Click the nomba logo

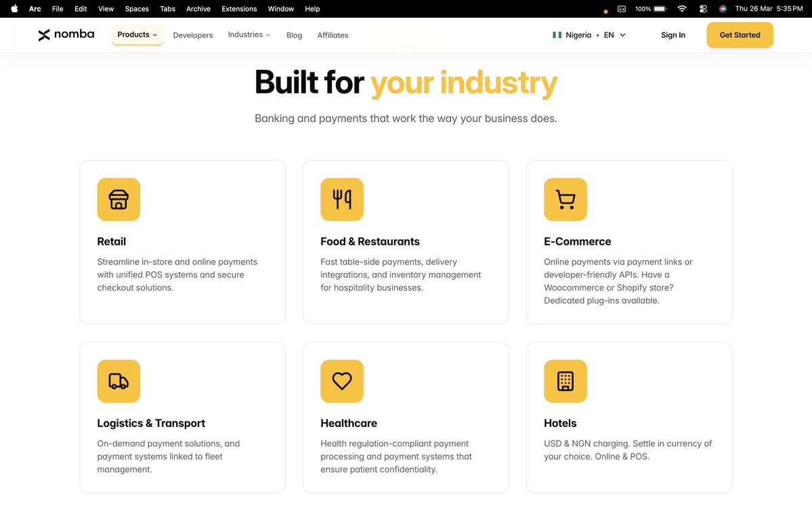click(x=66, y=35)
